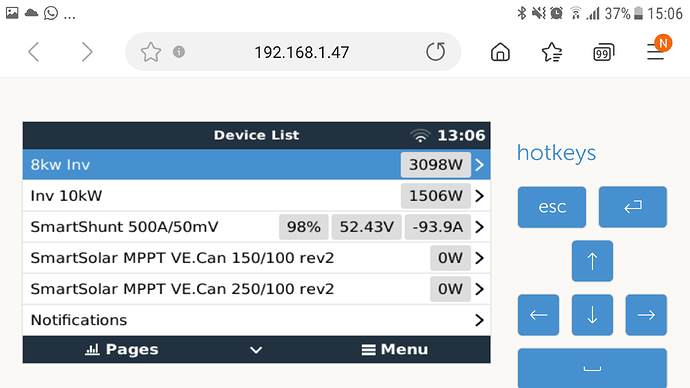Click the -93.9A battery current value
Viewport: 690px width, 388px height.
click(438, 227)
